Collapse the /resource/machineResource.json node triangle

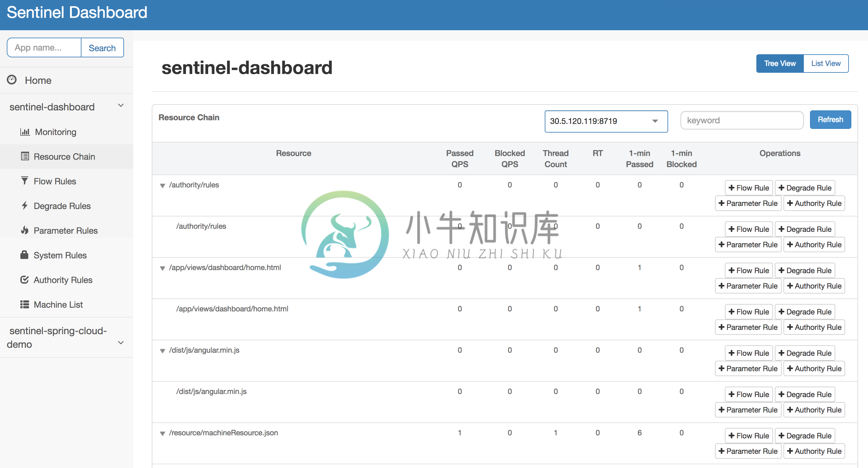163,433
